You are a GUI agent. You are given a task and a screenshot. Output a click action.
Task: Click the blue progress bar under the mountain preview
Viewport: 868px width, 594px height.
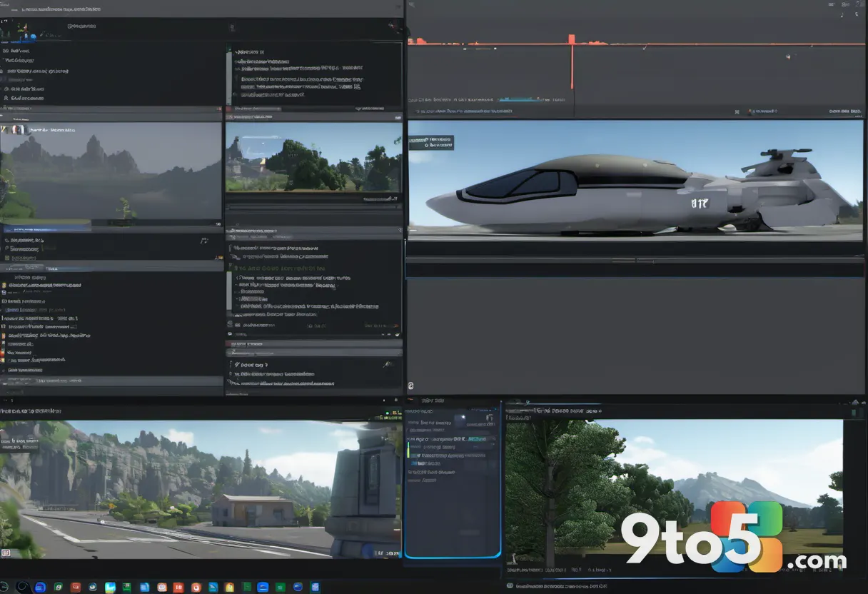click(x=47, y=229)
